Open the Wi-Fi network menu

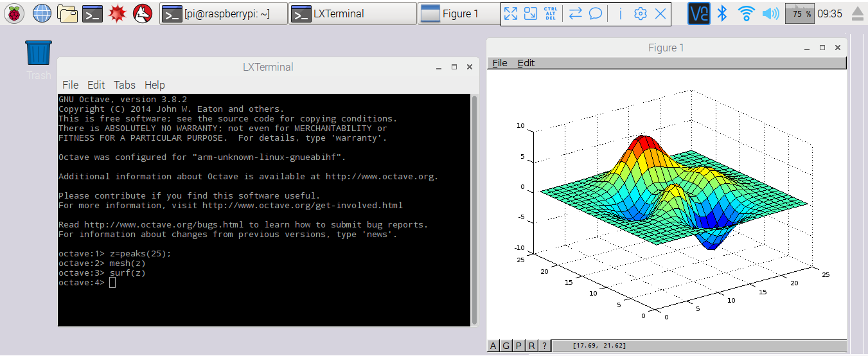click(x=746, y=13)
